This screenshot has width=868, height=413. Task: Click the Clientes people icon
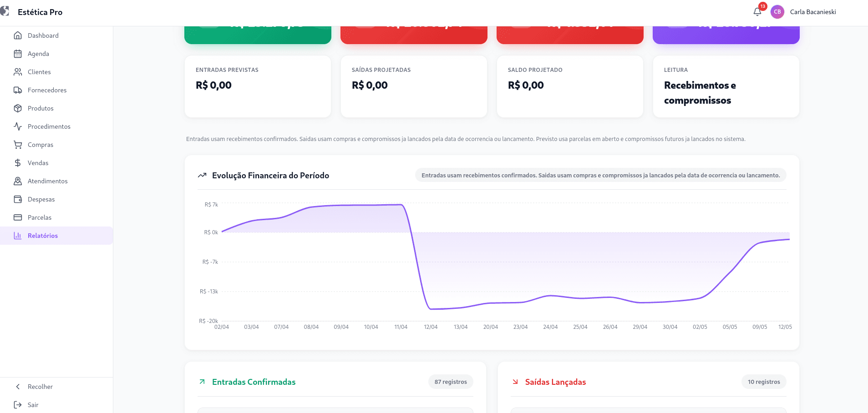click(x=18, y=72)
